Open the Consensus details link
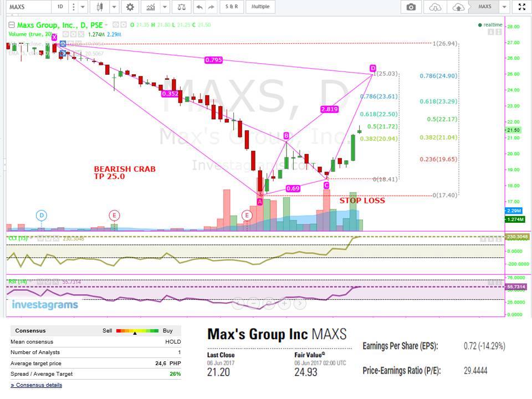 pos(35,385)
